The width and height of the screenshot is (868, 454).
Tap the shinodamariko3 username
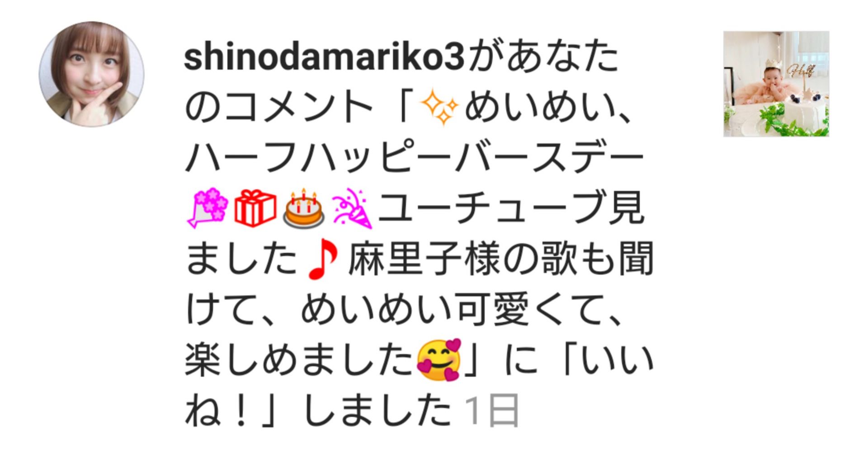(325, 58)
